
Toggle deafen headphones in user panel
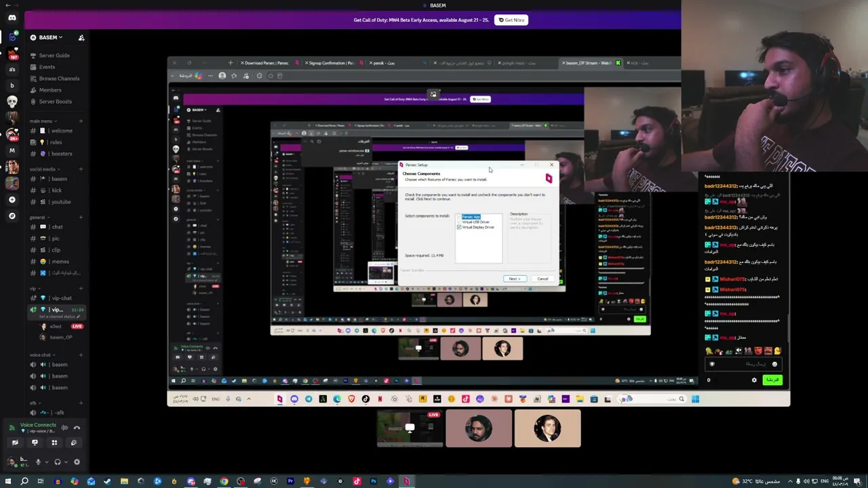tap(58, 462)
